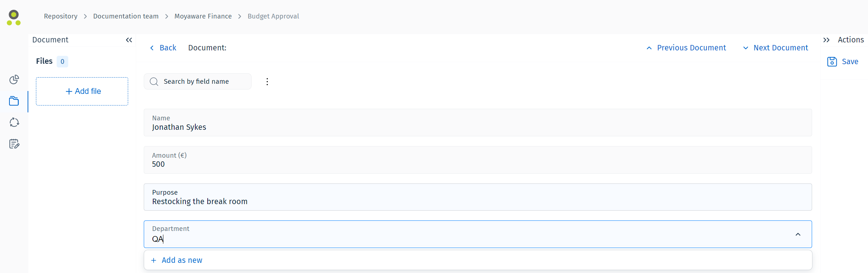Open the tasks notepad icon in sidebar
868x273 pixels.
pos(14,144)
